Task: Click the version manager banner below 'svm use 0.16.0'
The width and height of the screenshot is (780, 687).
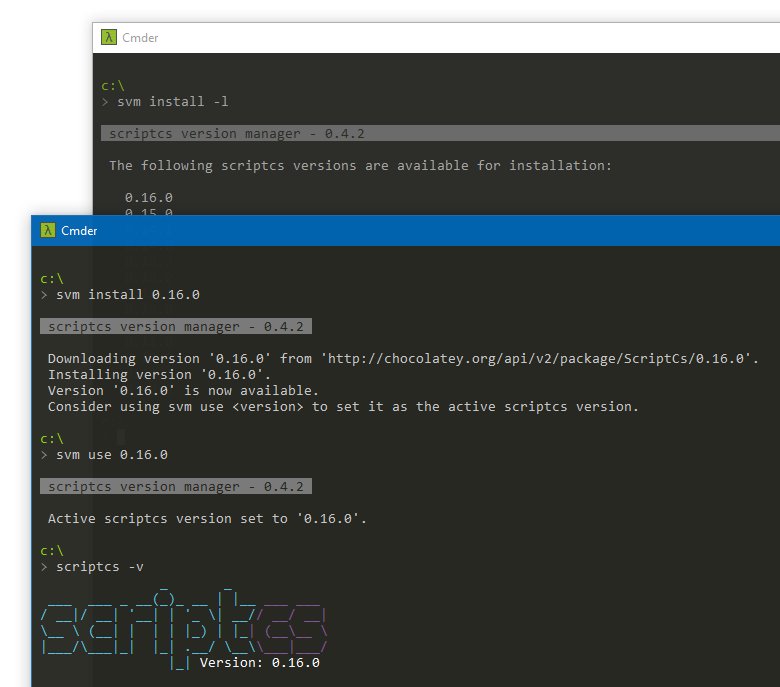Action: coord(176,486)
